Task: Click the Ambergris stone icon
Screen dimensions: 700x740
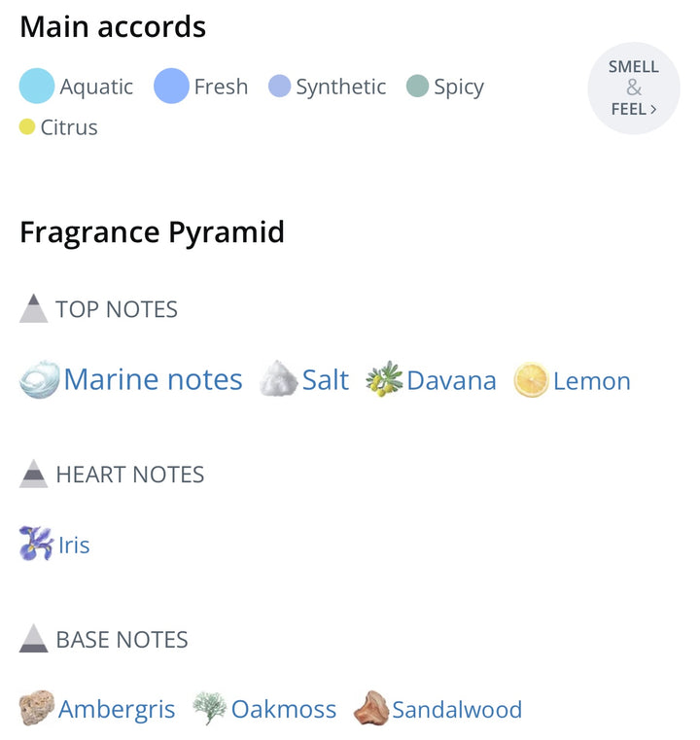Action: coord(37,708)
